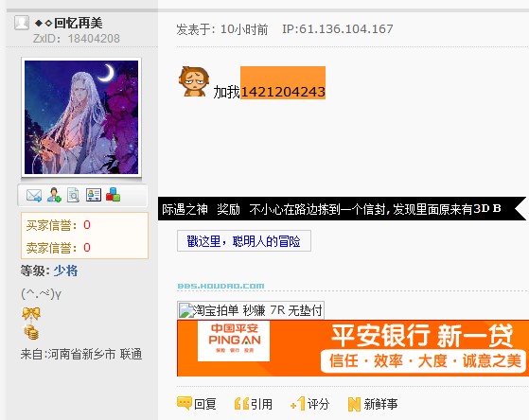The height and width of the screenshot is (420, 529).
Task: Click the highlighted number 1421204243
Action: pyautogui.click(x=283, y=92)
